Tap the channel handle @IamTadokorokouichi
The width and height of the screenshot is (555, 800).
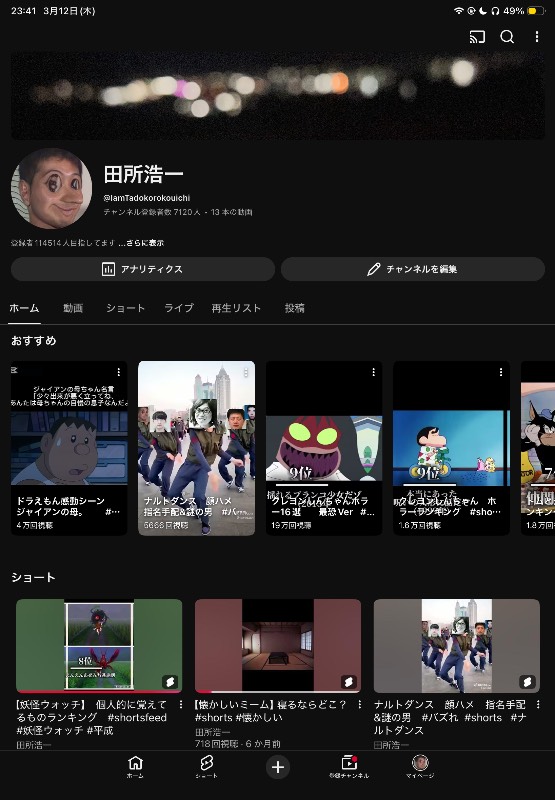pos(147,198)
